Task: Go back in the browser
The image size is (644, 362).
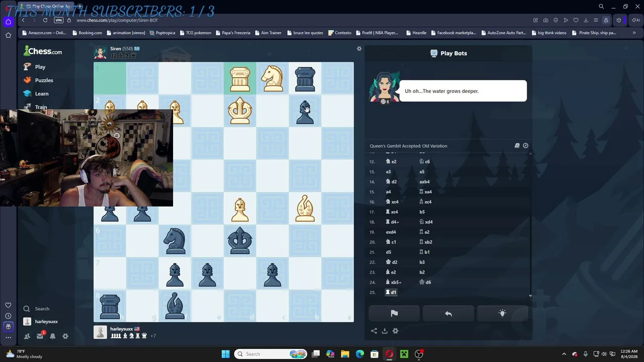Action: pos(23,20)
